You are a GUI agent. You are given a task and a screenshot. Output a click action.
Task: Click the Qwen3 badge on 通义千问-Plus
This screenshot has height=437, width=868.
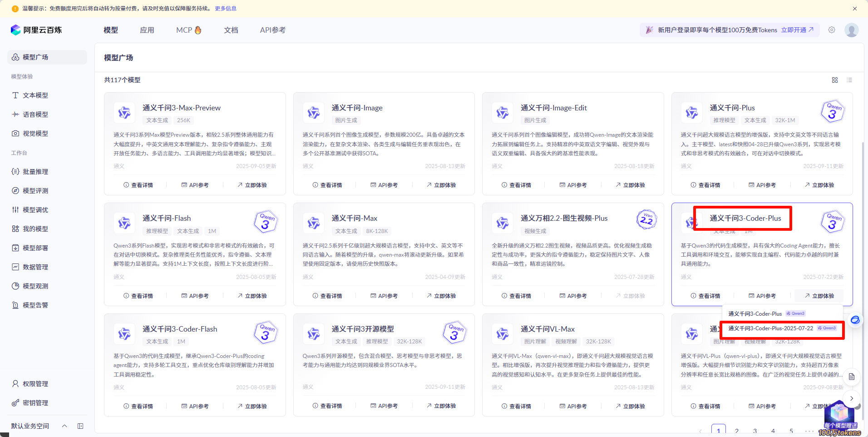[x=833, y=111]
